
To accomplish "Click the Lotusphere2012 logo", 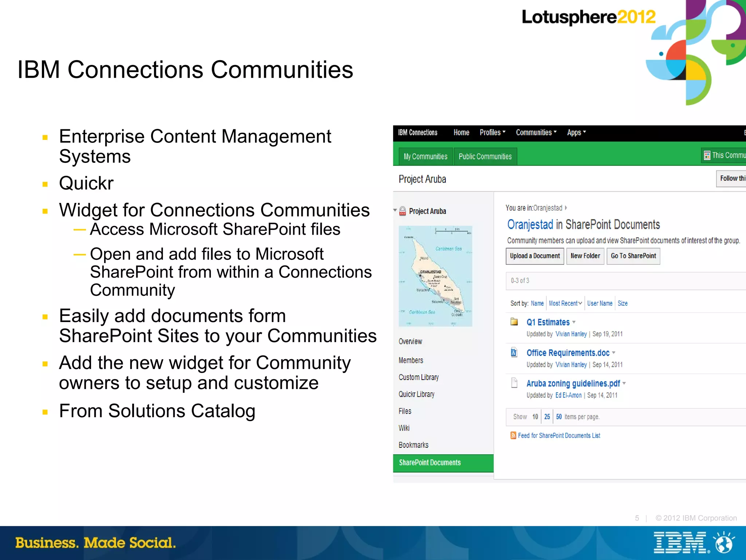I will click(x=588, y=17).
